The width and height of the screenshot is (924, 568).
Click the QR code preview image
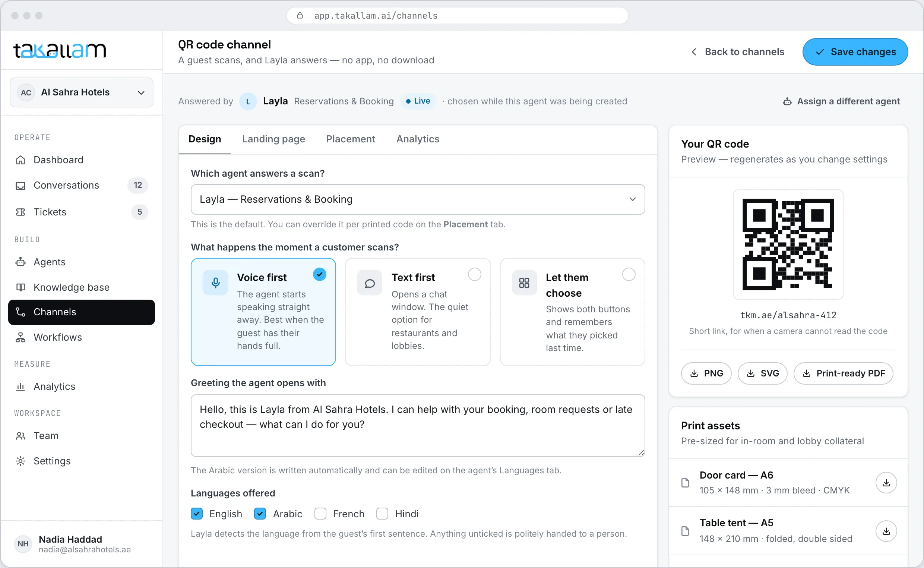788,244
